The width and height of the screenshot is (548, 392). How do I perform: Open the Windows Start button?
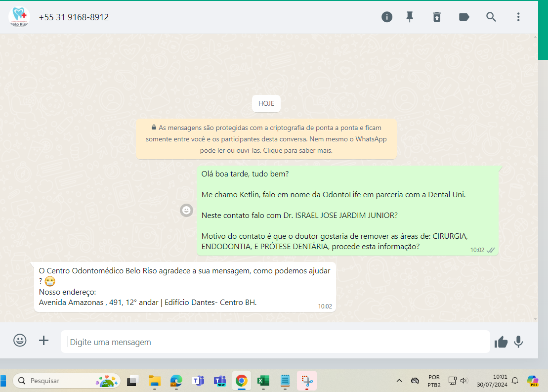(3, 381)
